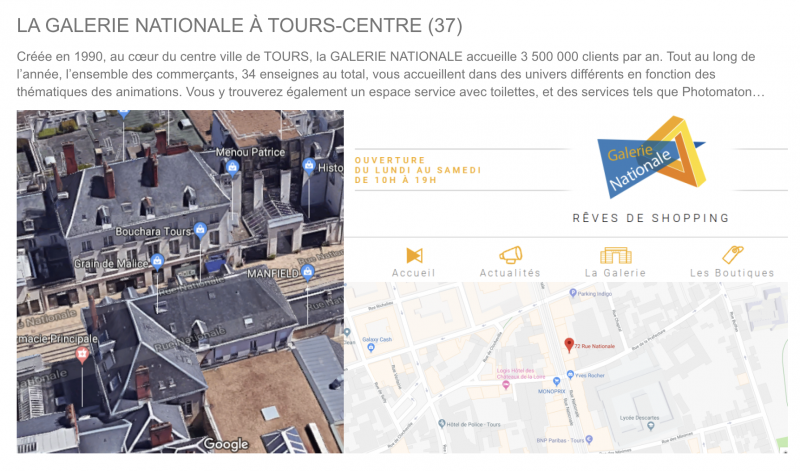
Task: Open Les Boutiques tag icon
Action: [x=733, y=254]
